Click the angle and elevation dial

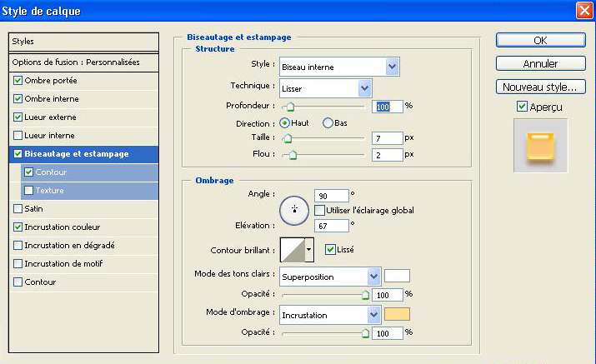(294, 211)
